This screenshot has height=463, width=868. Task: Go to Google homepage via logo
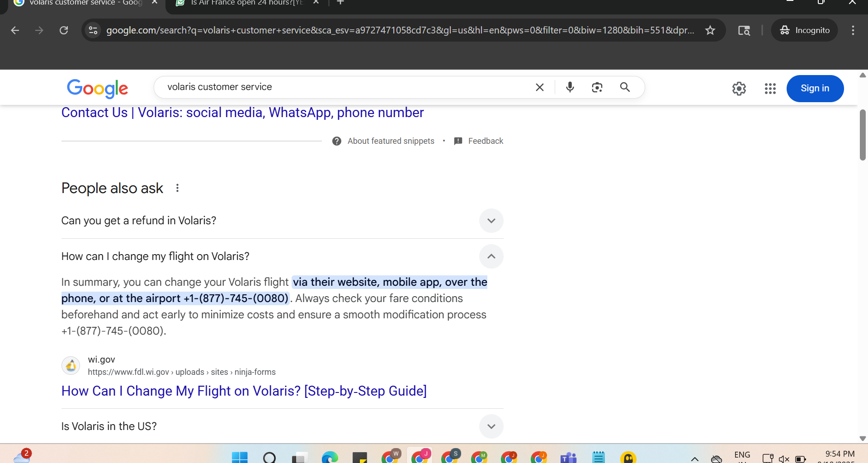click(x=98, y=89)
